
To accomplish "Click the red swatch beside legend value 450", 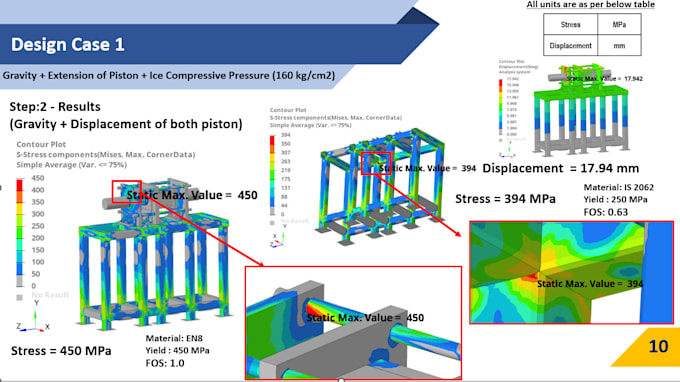I will pos(20,185).
